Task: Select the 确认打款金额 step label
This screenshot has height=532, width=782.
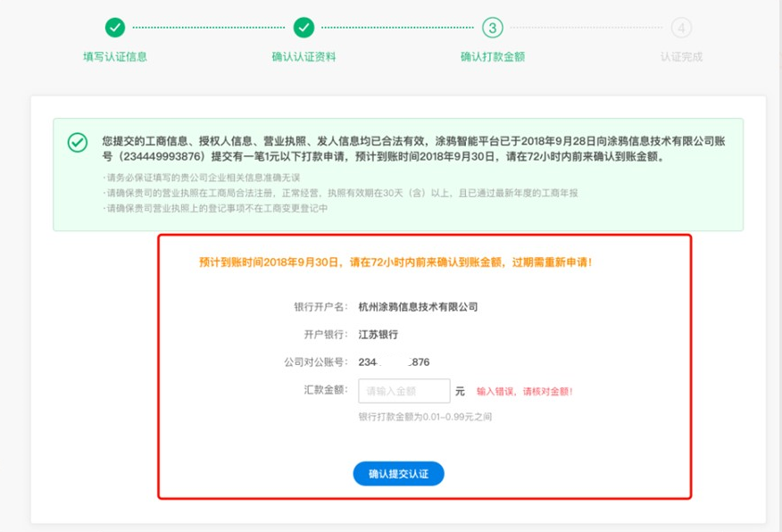Action: click(493, 57)
